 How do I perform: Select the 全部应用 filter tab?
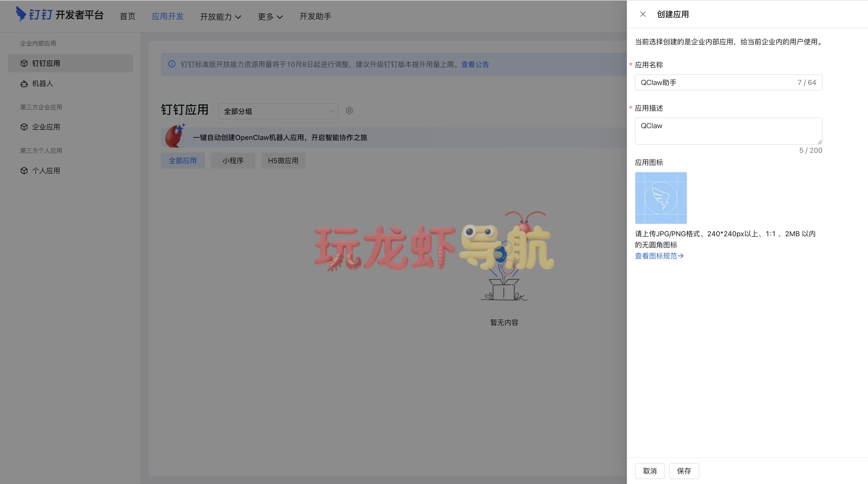coord(183,160)
